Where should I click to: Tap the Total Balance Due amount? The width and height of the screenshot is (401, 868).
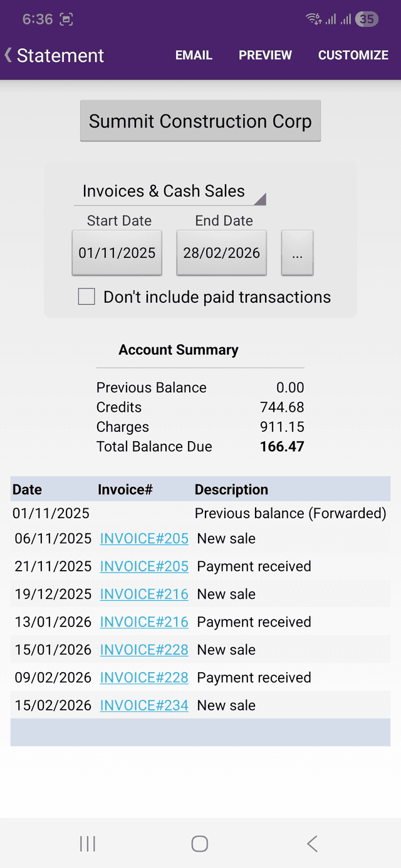coord(282,447)
